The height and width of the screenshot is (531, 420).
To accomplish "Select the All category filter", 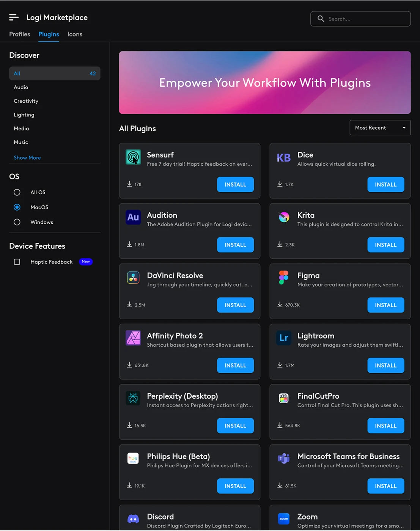I will click(x=55, y=74).
